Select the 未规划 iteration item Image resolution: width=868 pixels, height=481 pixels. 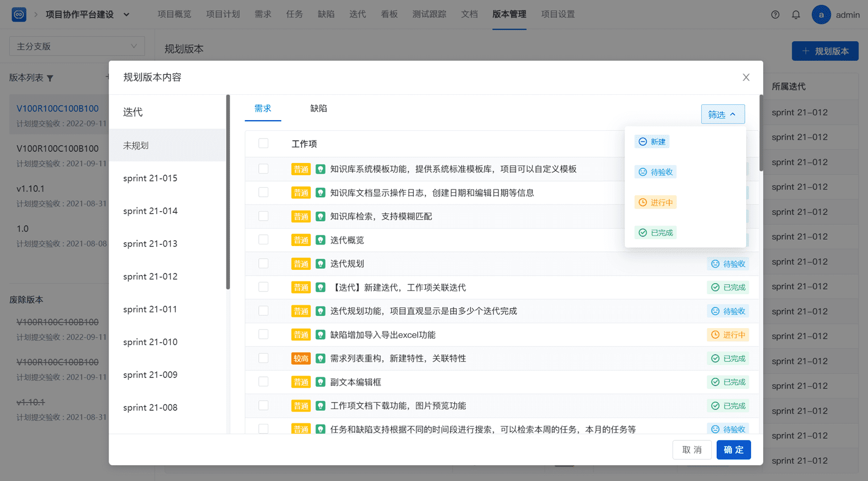[167, 146]
